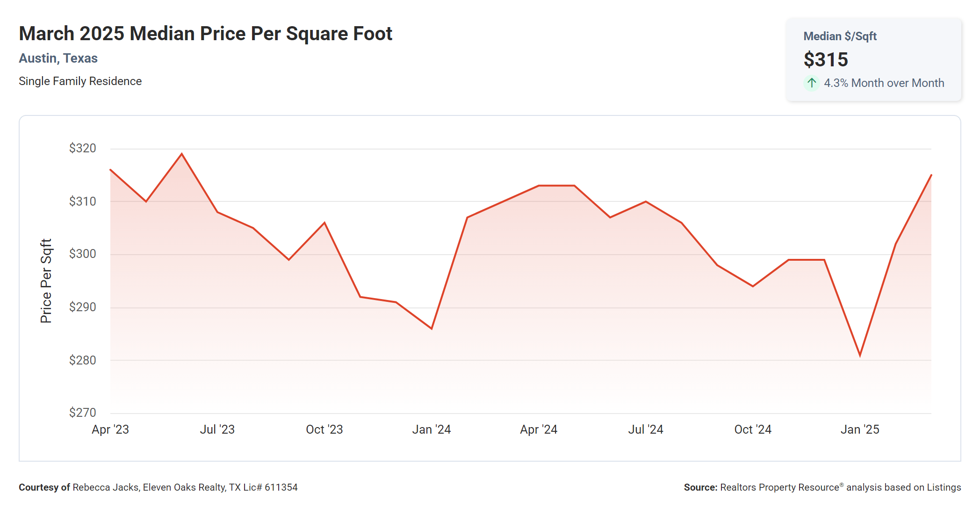
Task: Click the $320 y-axis label
Action: [82, 148]
